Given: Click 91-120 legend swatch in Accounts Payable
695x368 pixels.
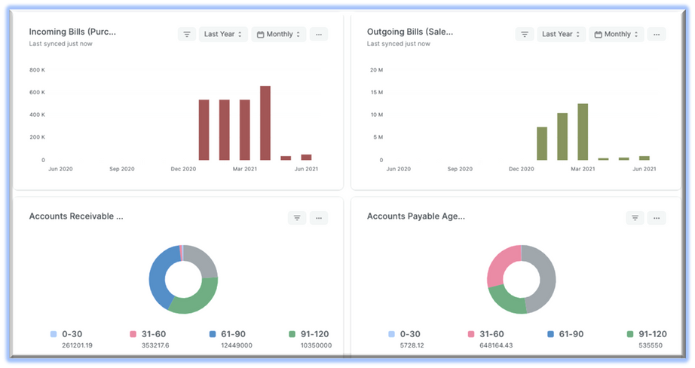Looking at the screenshot, I should 630,334.
